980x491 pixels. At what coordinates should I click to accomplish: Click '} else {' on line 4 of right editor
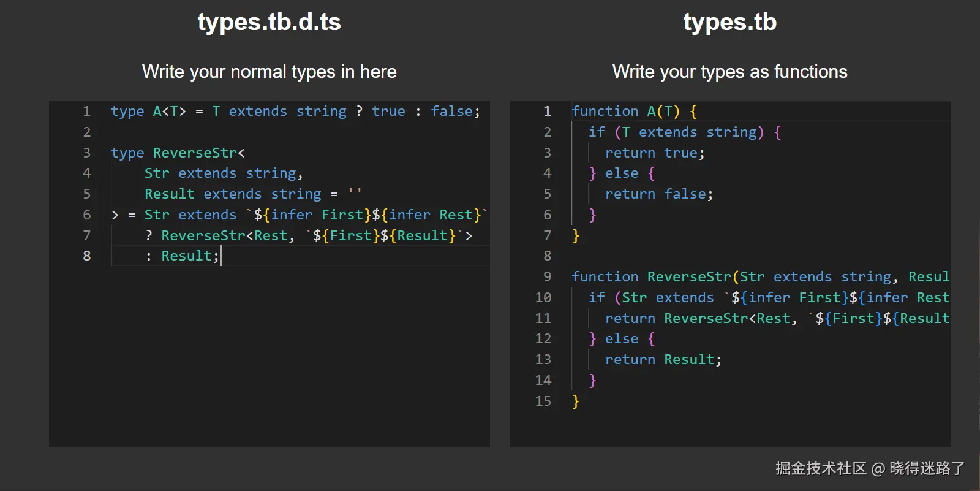click(x=622, y=173)
